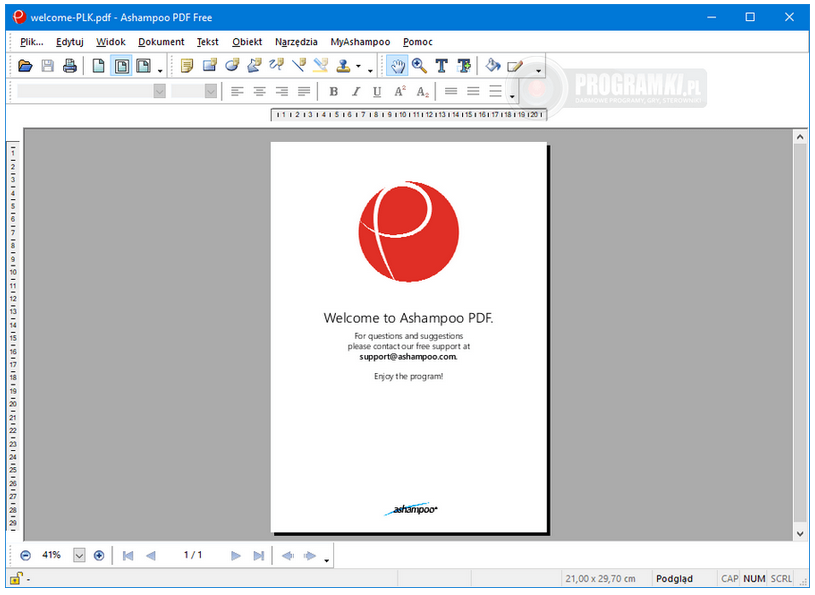Go to the first page
The width and height of the screenshot is (815, 595).
pyautogui.click(x=128, y=556)
